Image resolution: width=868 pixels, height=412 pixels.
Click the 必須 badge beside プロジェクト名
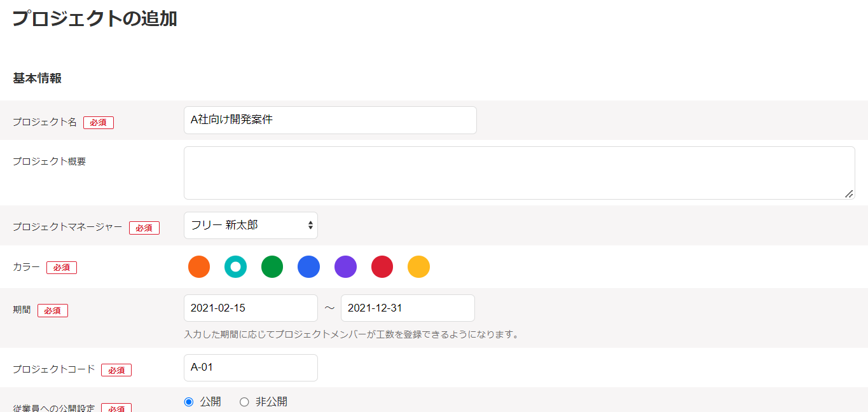coord(99,123)
